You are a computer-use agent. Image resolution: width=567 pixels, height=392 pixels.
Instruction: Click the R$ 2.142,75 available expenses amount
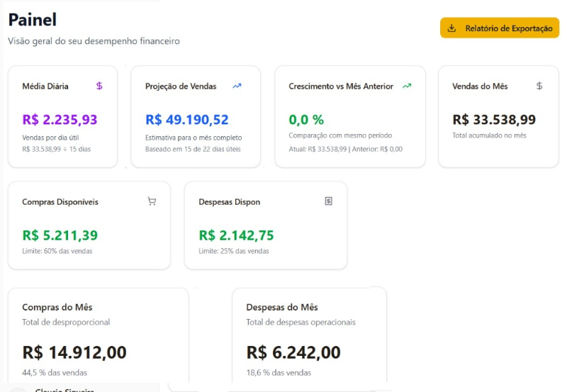click(x=236, y=235)
